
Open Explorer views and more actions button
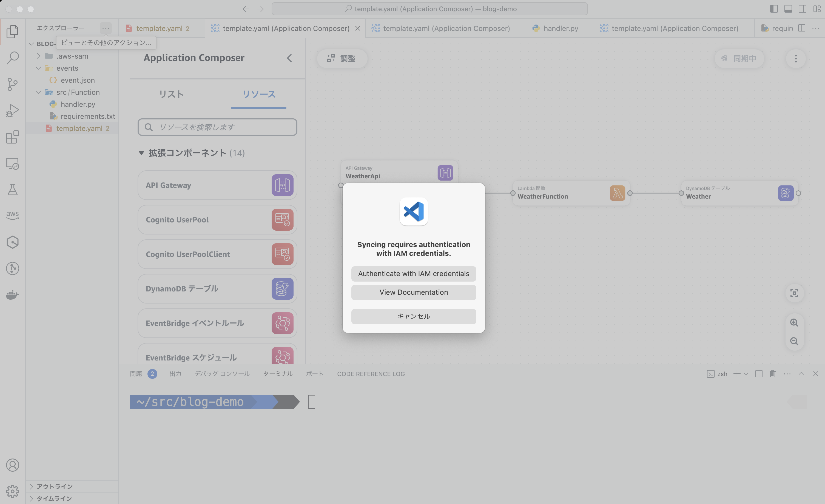coord(106,28)
